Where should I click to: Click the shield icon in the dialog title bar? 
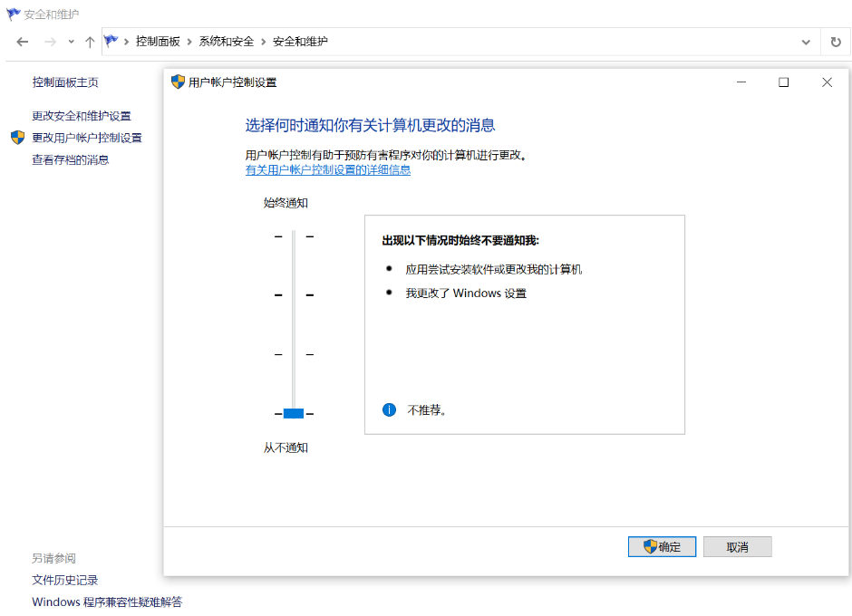click(x=174, y=82)
